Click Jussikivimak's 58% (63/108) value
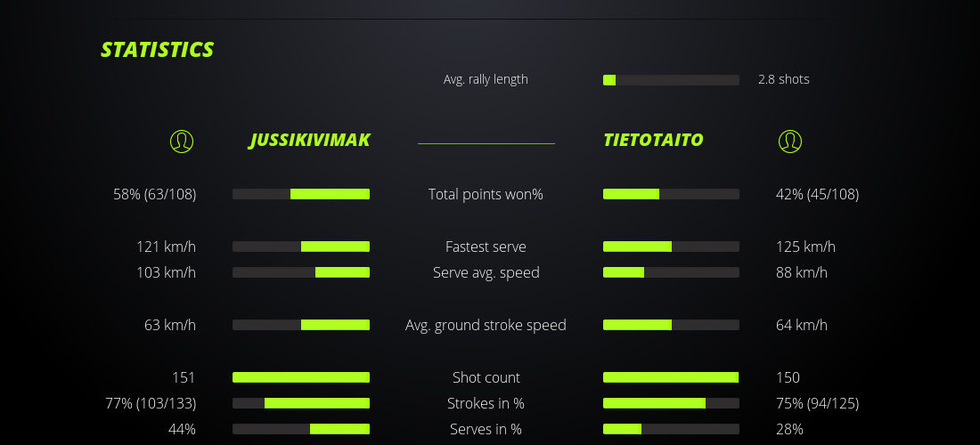Screen dimensions: 980x445 (x=155, y=194)
